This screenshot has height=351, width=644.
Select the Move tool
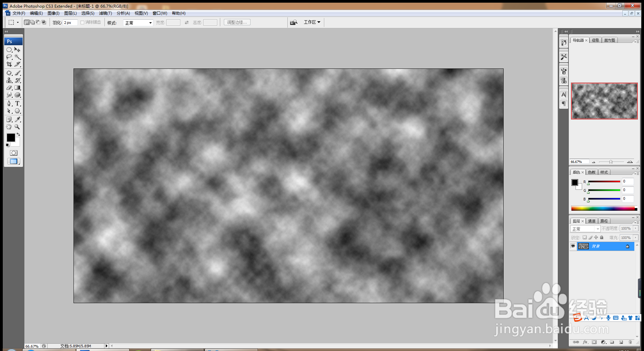(x=17, y=50)
